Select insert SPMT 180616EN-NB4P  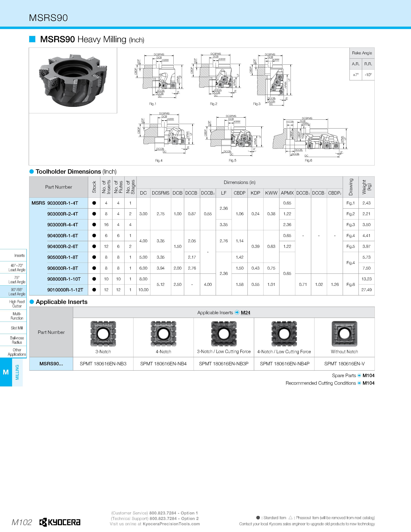pos(285,364)
